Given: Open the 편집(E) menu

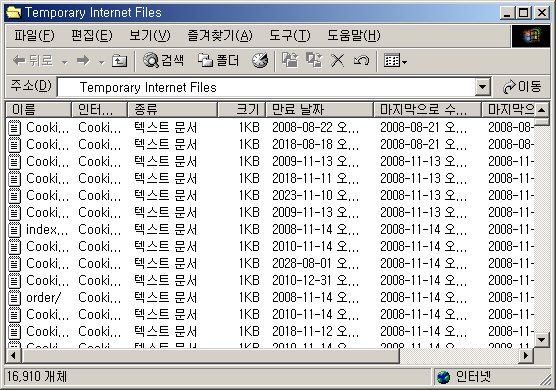Looking at the screenshot, I should [x=92, y=35].
